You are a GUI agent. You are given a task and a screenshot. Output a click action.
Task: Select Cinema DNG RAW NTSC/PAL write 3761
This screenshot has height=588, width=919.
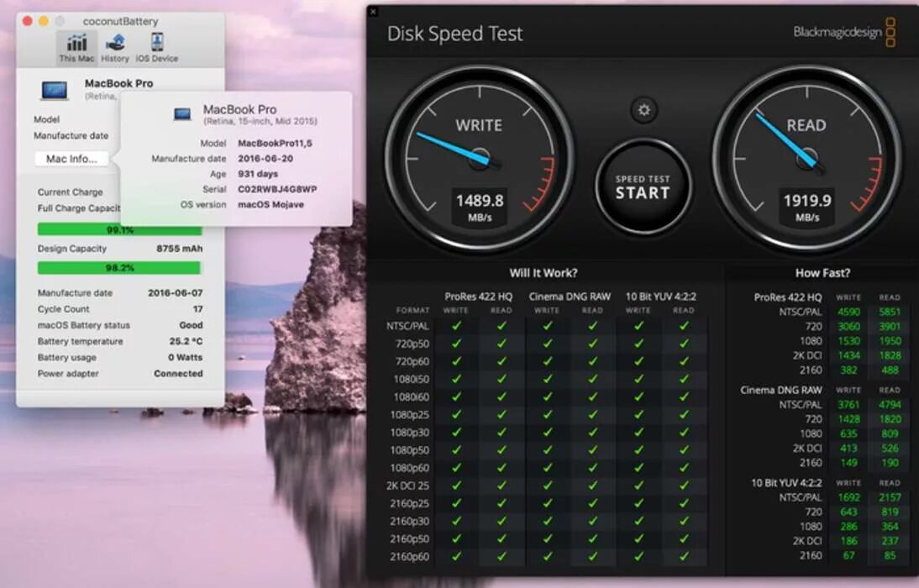[x=848, y=405]
